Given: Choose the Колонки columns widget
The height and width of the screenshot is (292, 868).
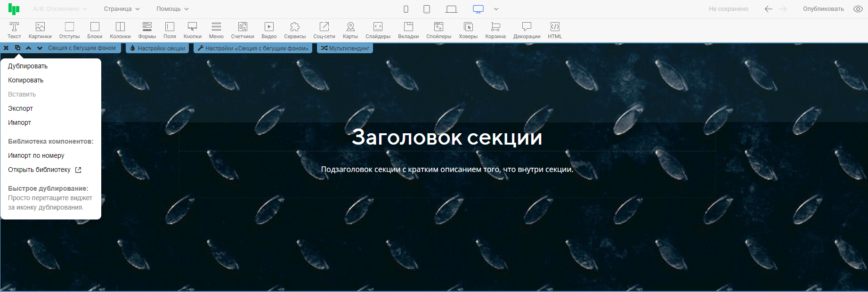Looking at the screenshot, I should (x=120, y=30).
